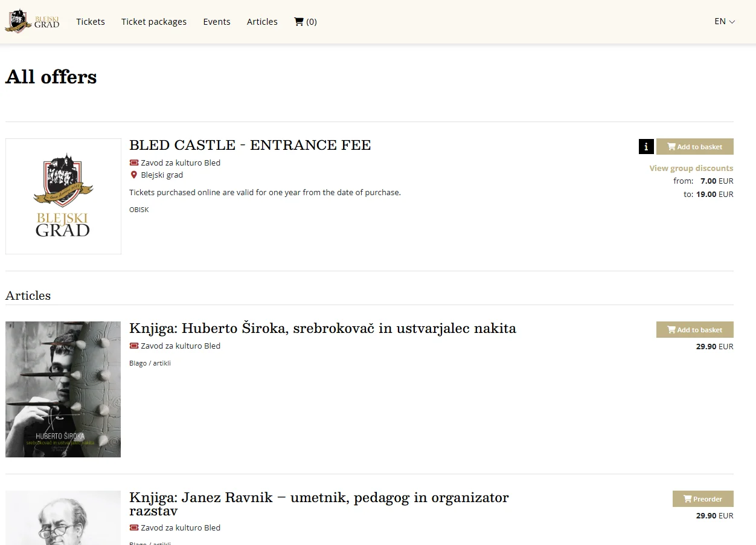Open the EN language dropdown
This screenshot has width=756, height=545.
click(x=723, y=21)
